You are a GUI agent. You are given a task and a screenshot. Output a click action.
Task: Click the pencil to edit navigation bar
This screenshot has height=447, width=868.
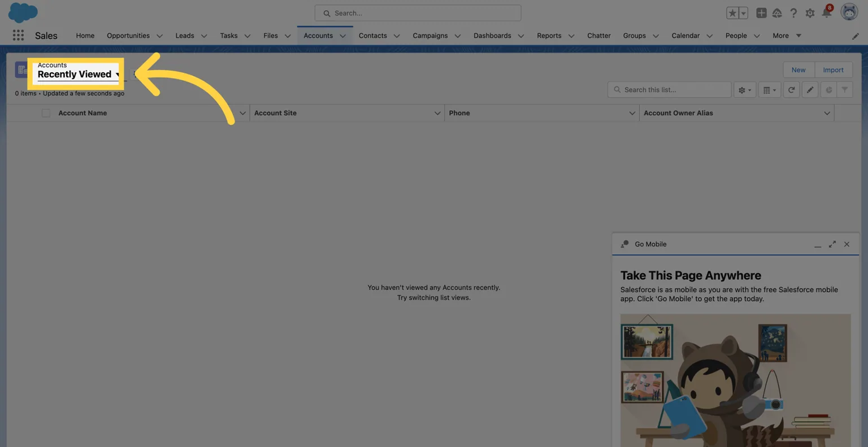(x=856, y=36)
